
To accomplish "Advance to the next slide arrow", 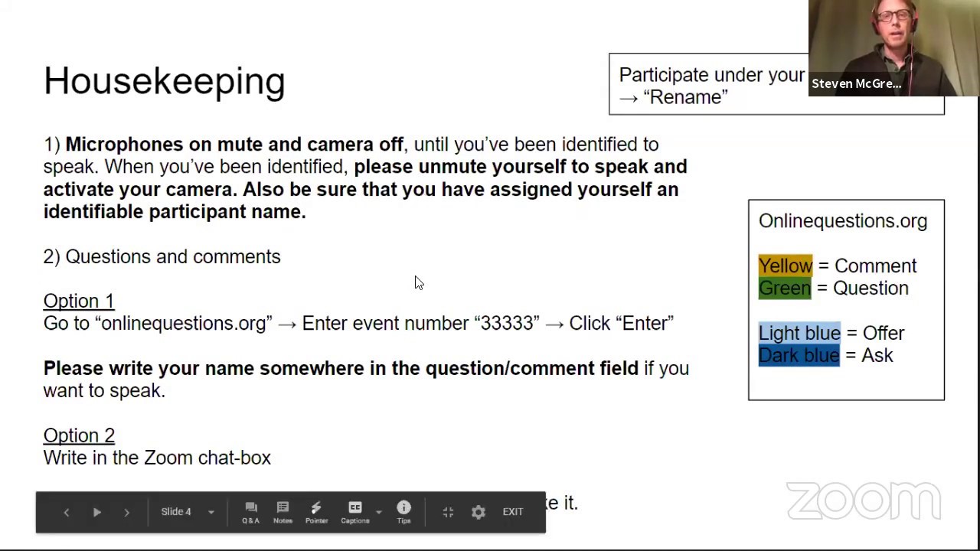I will coord(127,512).
